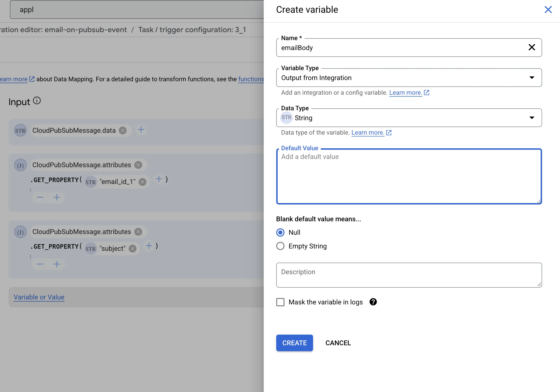Click help icon next to Mask variable
Viewport: 560px width, 392px height.
click(x=373, y=302)
